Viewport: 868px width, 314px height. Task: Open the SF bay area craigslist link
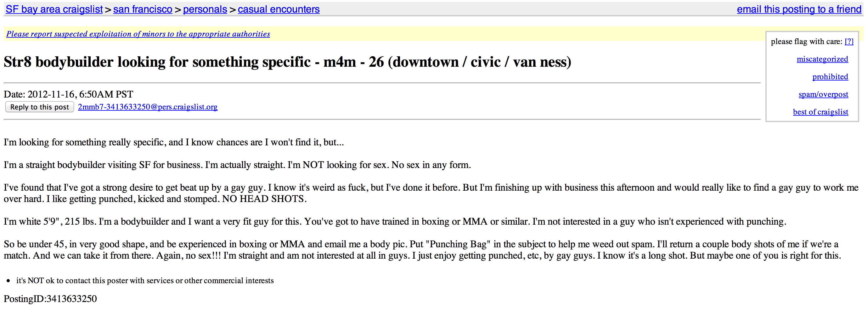pos(54,9)
